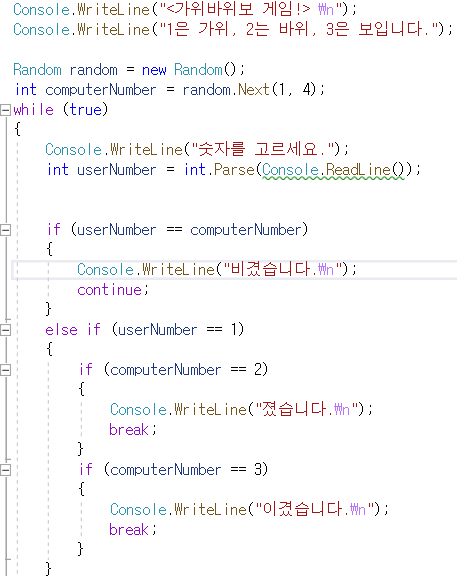Image resolution: width=457 pixels, height=576 pixels.
Task: Click "computerNumber" in the int declaration line
Action: point(101,90)
